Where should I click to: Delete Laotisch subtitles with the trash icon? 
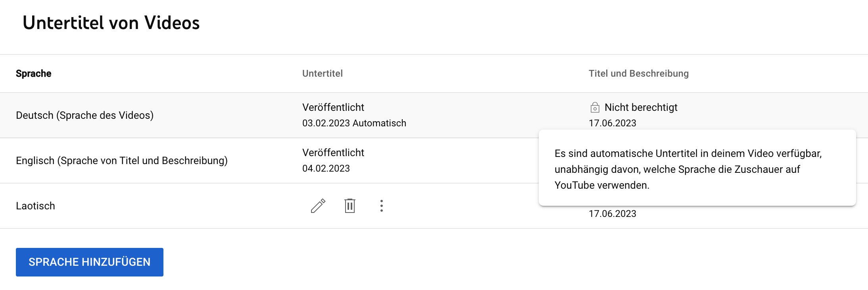click(350, 206)
